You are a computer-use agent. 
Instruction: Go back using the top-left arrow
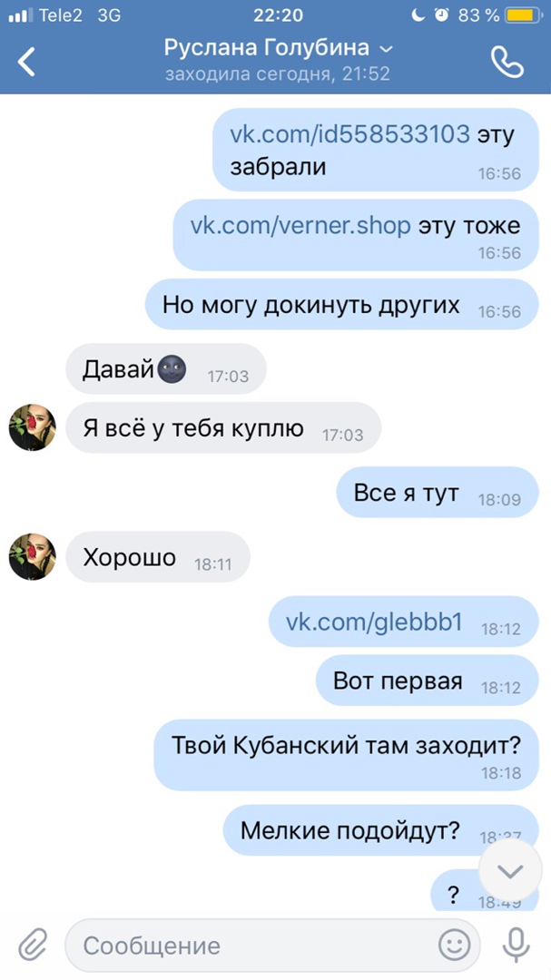pyautogui.click(x=26, y=62)
